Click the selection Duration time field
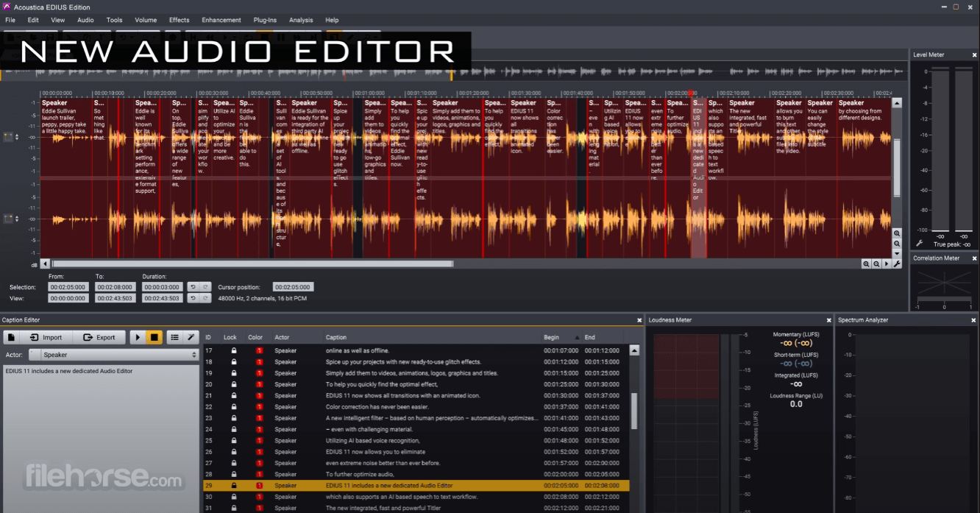Viewport: 980px width, 513px height. 162,287
